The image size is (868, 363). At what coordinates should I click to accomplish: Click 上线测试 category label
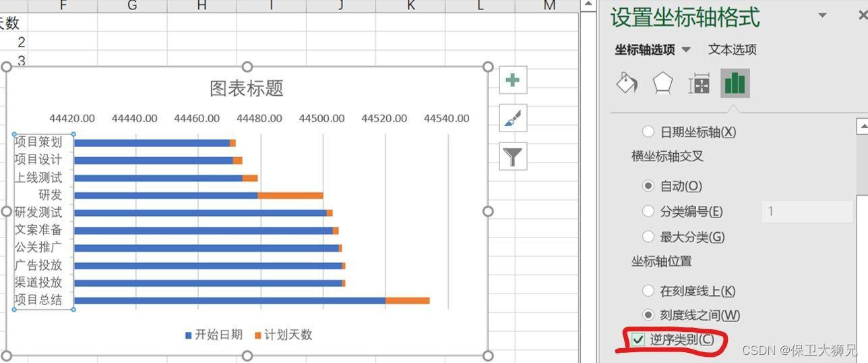[x=38, y=177]
